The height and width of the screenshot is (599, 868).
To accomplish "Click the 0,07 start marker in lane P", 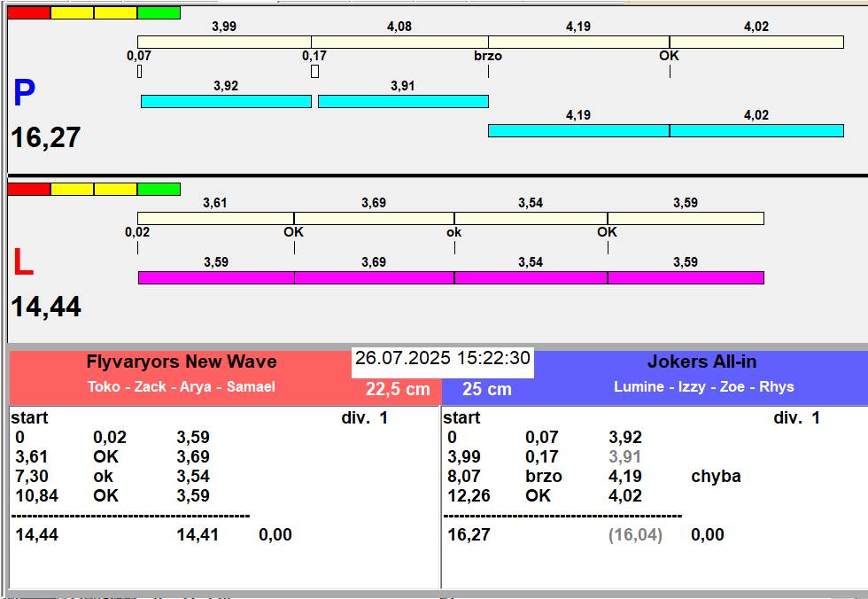I will click(x=139, y=56).
